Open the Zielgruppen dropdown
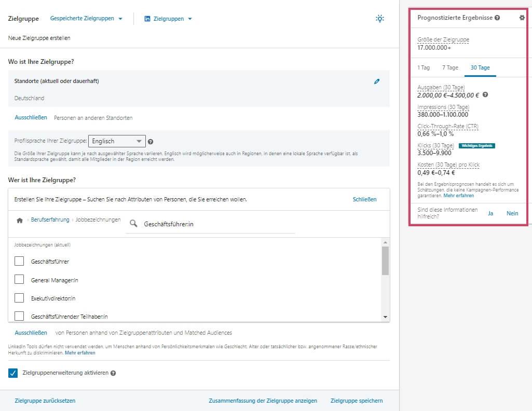 (x=168, y=17)
